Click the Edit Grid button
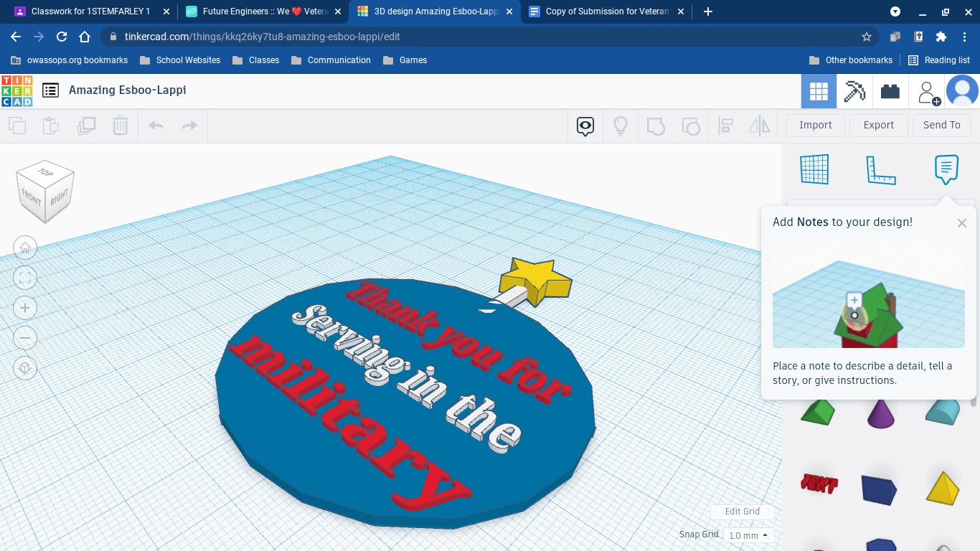Screen dimensions: 980x551 pos(742,512)
